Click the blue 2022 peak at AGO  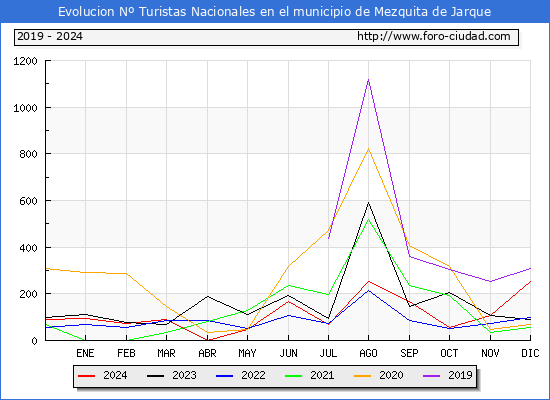point(368,291)
